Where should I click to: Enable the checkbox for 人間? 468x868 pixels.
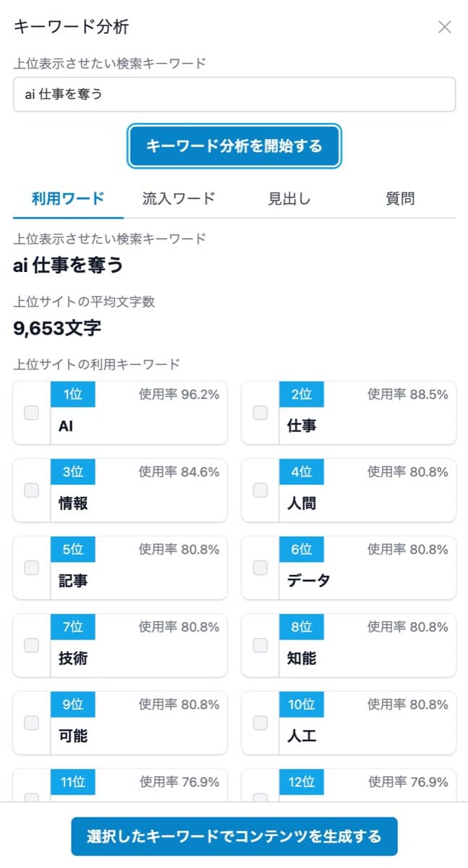point(260,490)
